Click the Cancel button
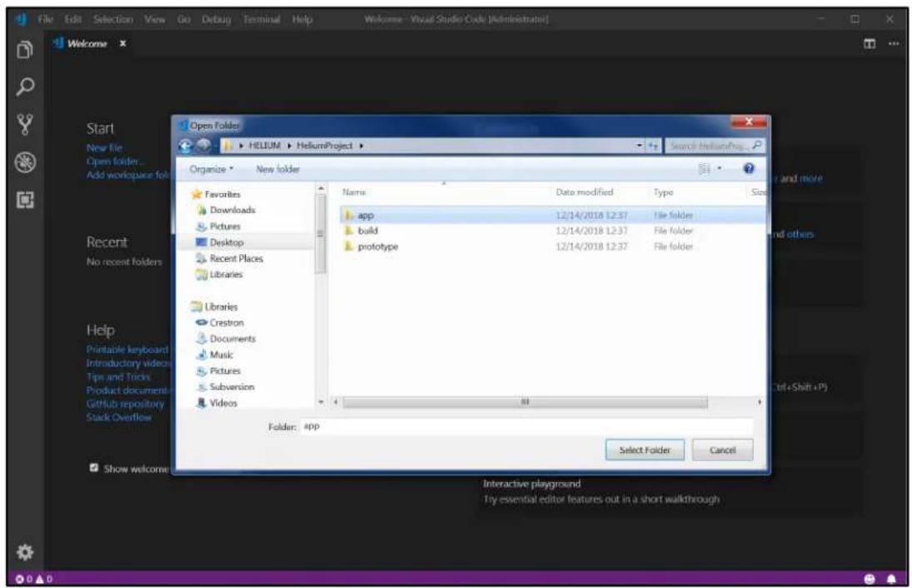Screen dimensions: 912x588 pyautogui.click(x=722, y=450)
